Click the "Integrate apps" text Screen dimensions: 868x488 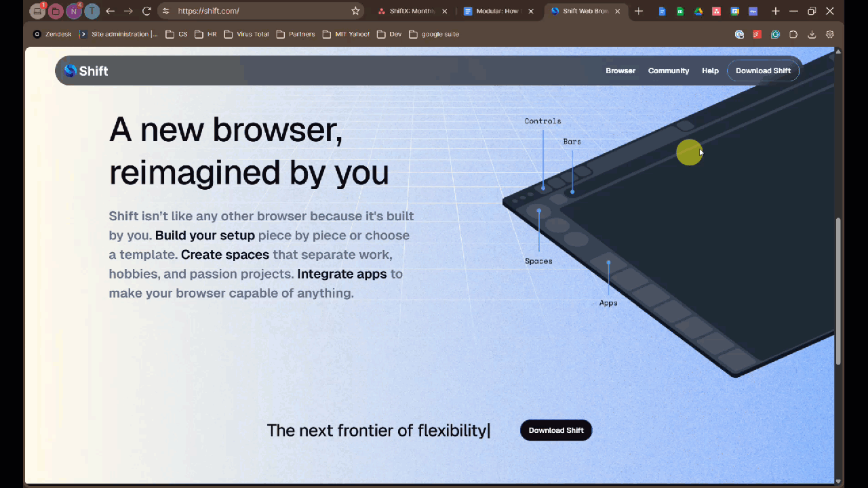click(342, 274)
